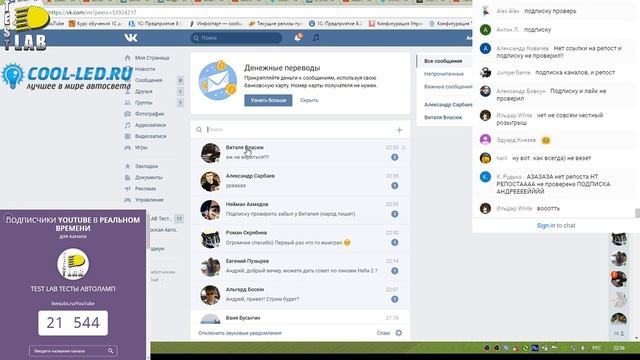Open Новости in left menu
This screenshot has width=640, height=360.
point(145,69)
